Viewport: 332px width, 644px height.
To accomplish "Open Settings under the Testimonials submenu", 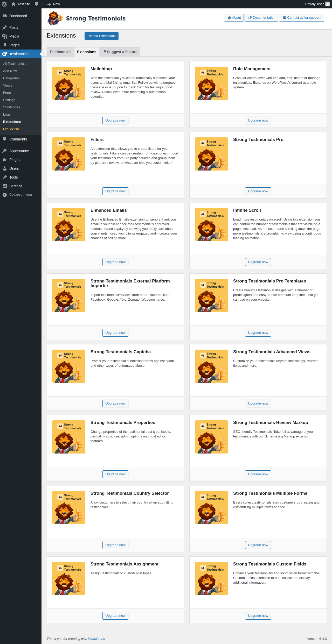I will pos(21,100).
